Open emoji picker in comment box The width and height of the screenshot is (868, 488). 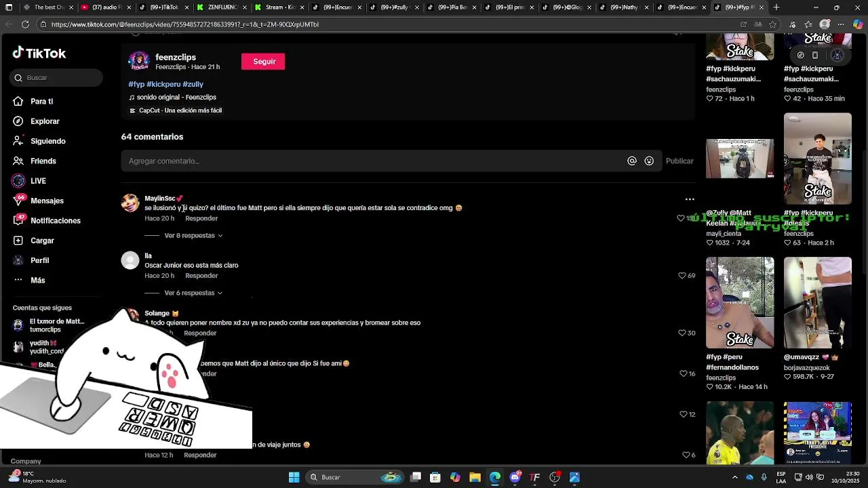649,161
